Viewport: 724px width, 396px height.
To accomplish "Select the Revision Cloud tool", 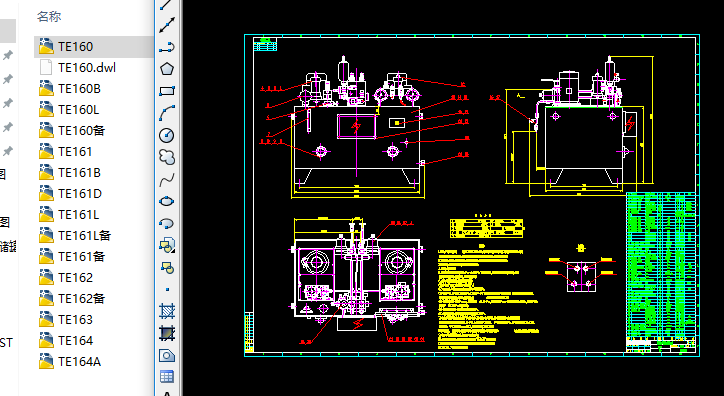I will click(x=167, y=157).
